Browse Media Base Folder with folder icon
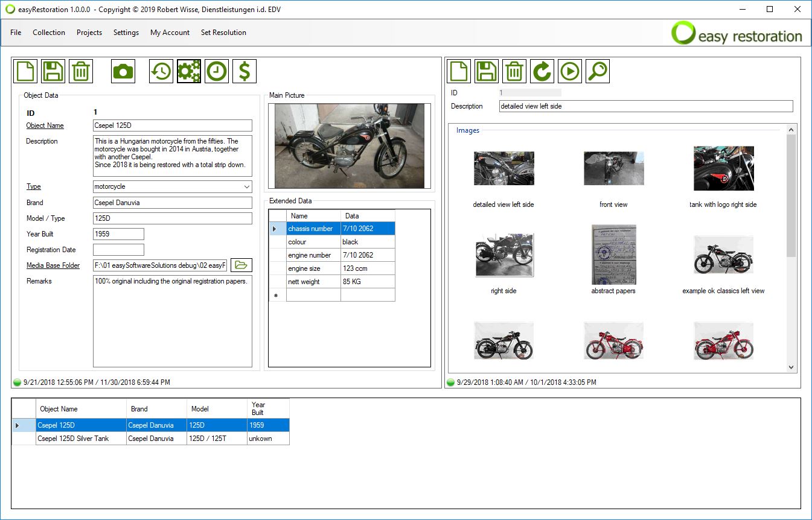The width and height of the screenshot is (812, 520). click(241, 265)
